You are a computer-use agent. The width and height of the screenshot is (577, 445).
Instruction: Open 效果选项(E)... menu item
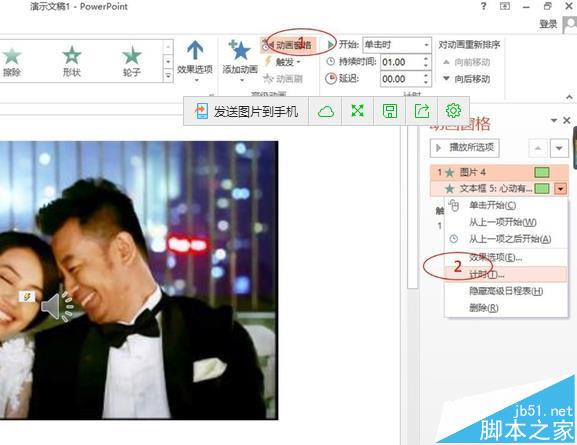pos(506,258)
